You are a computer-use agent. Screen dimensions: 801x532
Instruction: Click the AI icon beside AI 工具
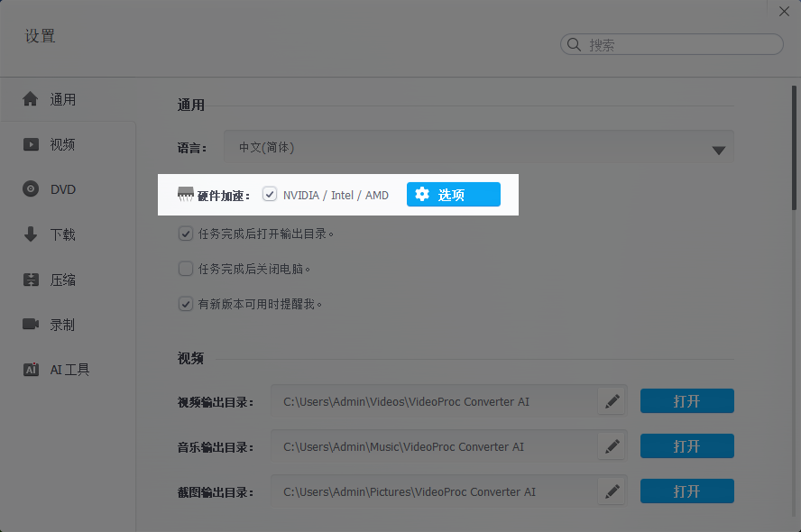31,369
